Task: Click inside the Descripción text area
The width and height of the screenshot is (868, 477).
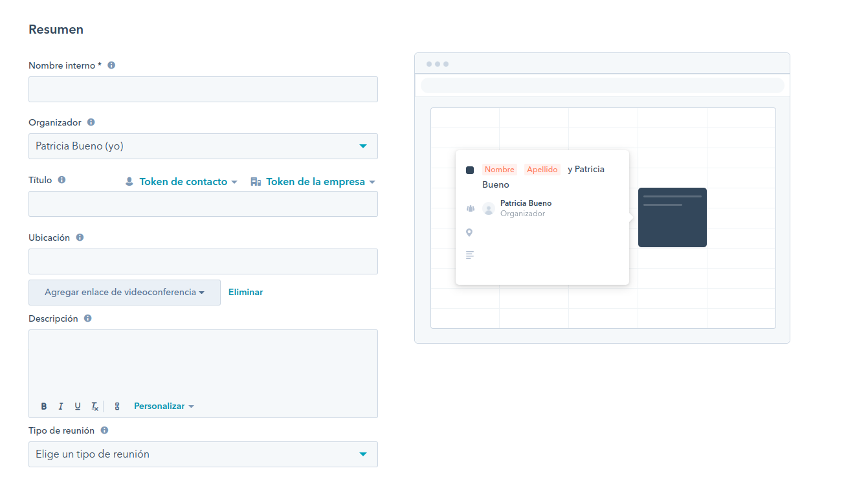Action: point(203,362)
